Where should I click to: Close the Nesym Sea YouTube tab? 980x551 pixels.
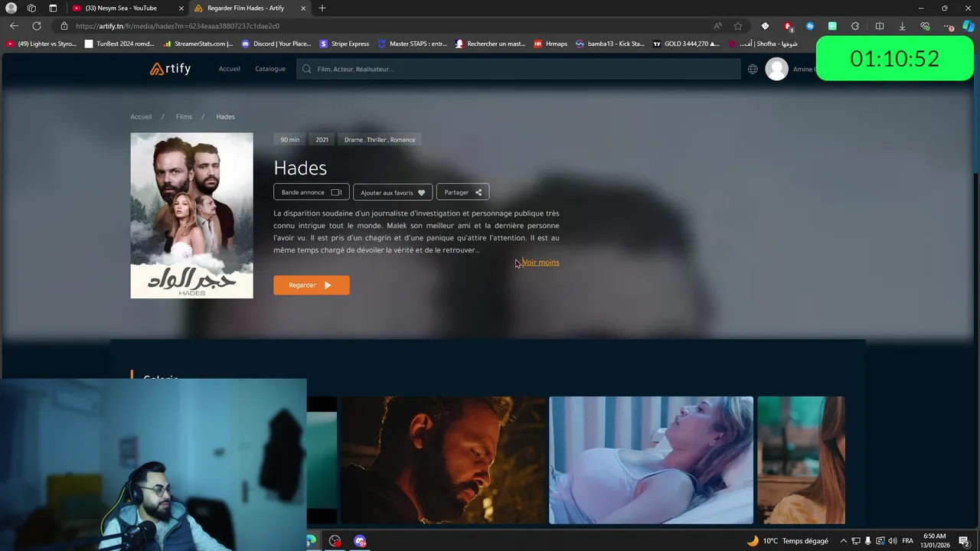point(181,8)
